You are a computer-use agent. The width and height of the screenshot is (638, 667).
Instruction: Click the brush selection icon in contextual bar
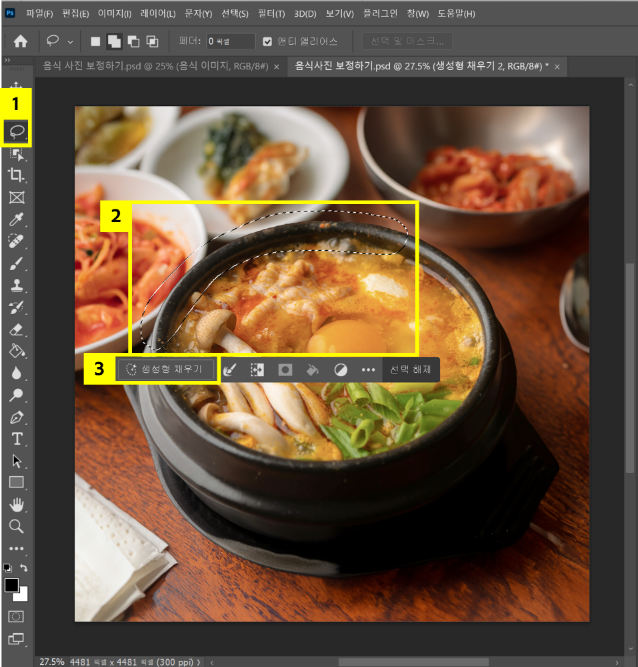tap(230, 369)
